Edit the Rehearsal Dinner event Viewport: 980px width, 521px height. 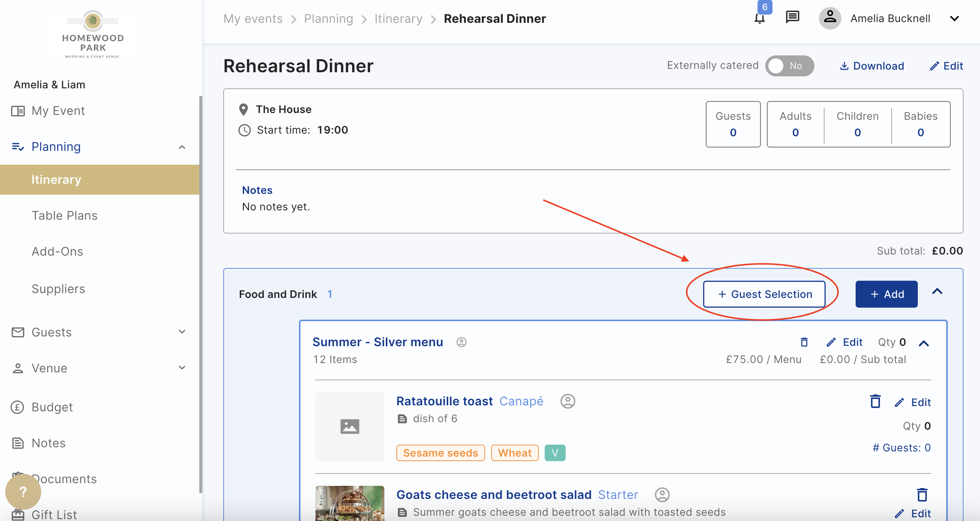(946, 66)
